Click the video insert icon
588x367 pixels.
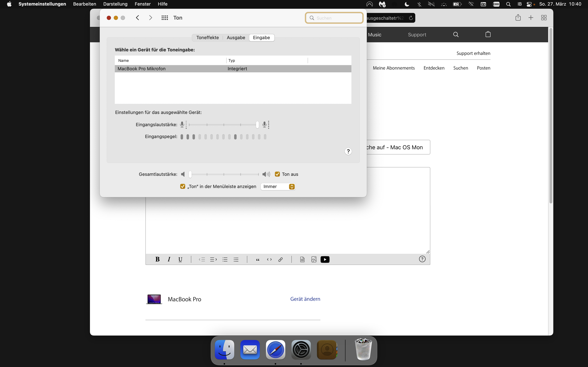325,260
